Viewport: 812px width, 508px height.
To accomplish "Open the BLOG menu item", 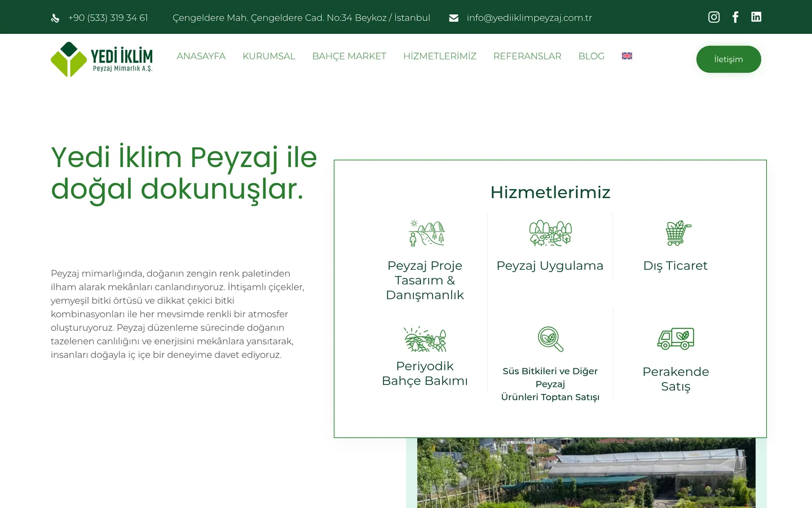I will (x=592, y=56).
